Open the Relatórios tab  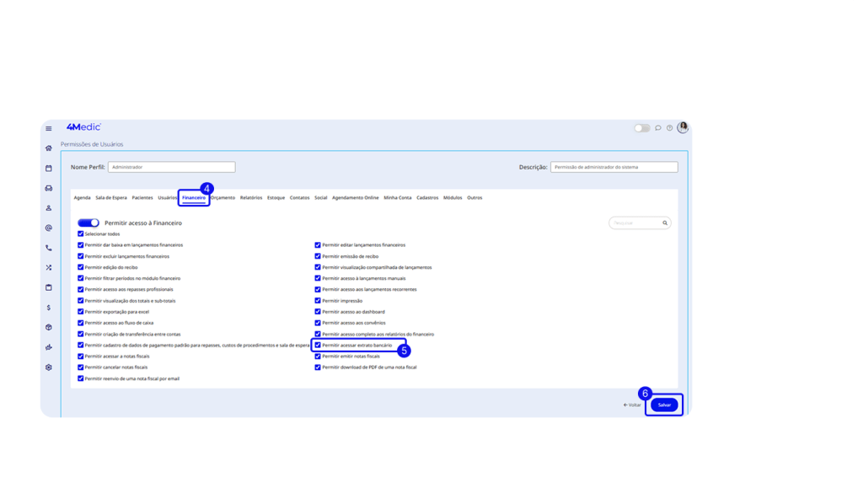[x=251, y=197]
